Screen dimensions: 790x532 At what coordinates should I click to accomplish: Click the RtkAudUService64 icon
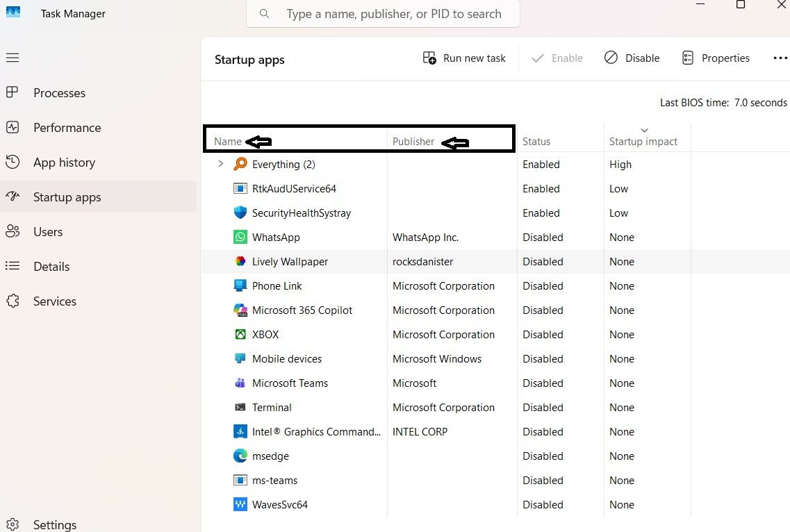[x=240, y=188]
